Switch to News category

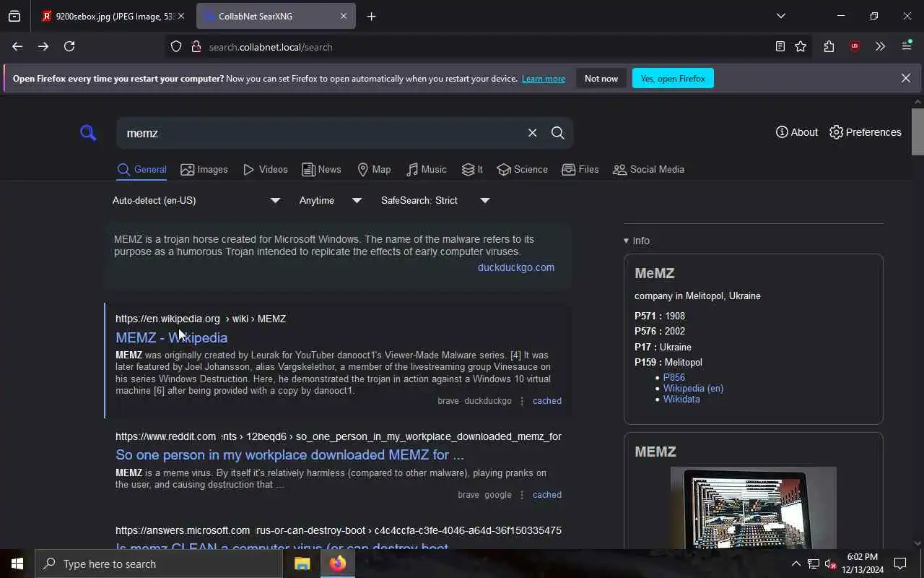pyautogui.click(x=321, y=170)
